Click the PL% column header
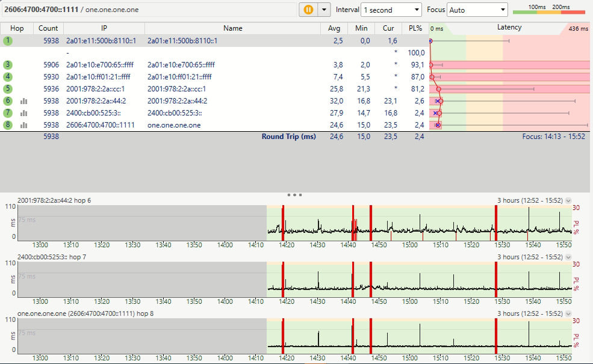This screenshot has width=593, height=364. click(x=415, y=28)
